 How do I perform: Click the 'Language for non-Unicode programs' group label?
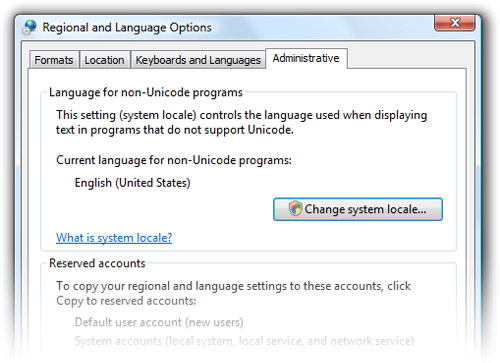(x=146, y=92)
